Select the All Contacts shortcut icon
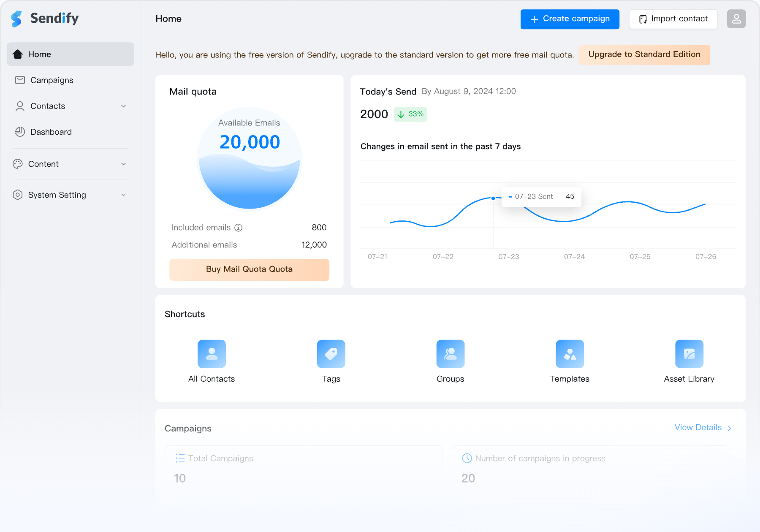 point(212,354)
